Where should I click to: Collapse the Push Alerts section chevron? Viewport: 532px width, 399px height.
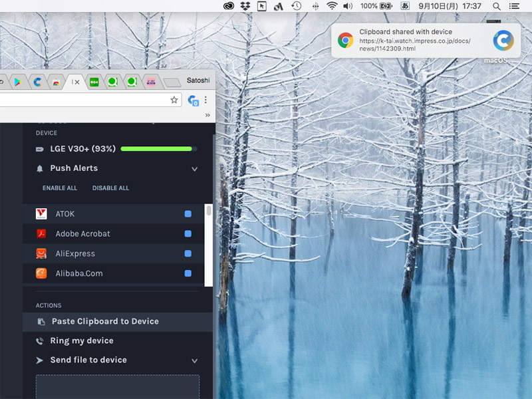pyautogui.click(x=194, y=169)
